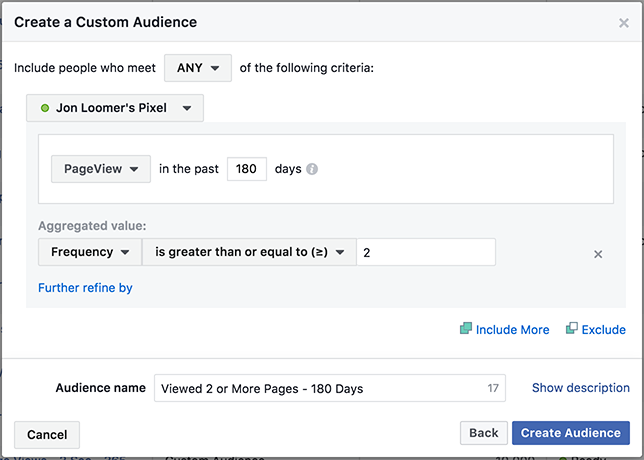The height and width of the screenshot is (460, 644).
Task: Click the days field showing 180
Action: (247, 169)
